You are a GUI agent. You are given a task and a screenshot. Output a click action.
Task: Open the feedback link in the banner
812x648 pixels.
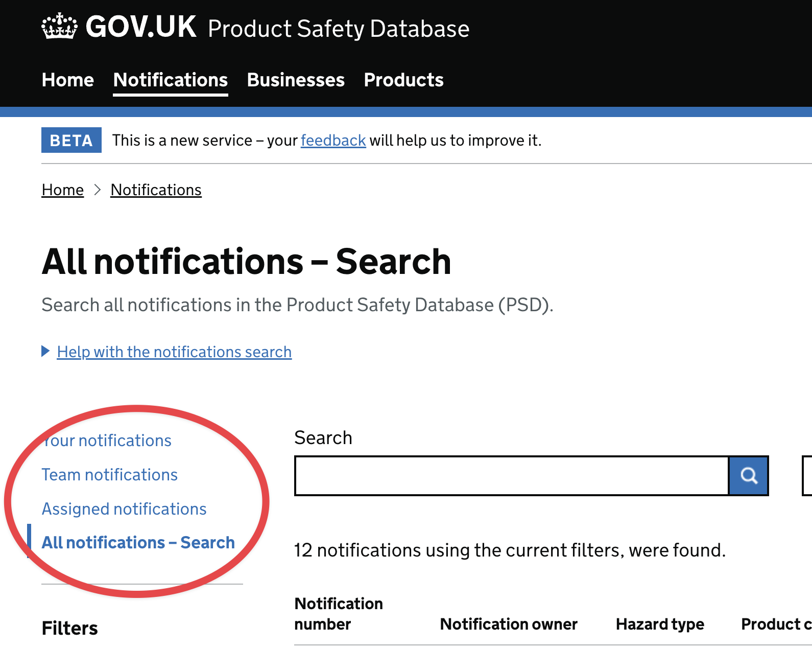[332, 140]
